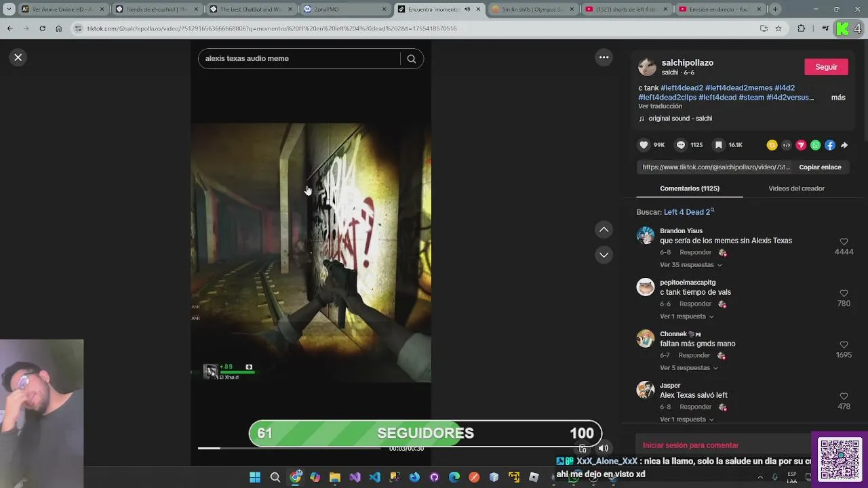
Task: Open the tab search dropdown arrow
Action: pyautogui.click(x=9, y=9)
